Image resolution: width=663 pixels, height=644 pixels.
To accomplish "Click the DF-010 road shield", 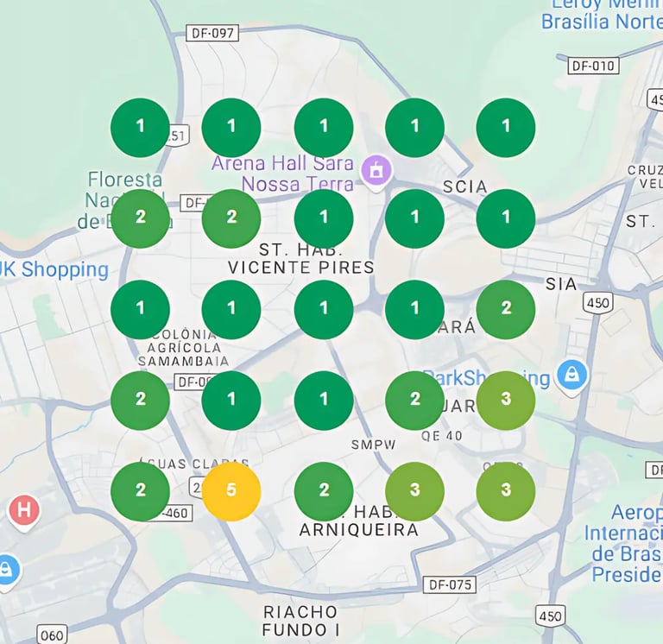I will (593, 66).
